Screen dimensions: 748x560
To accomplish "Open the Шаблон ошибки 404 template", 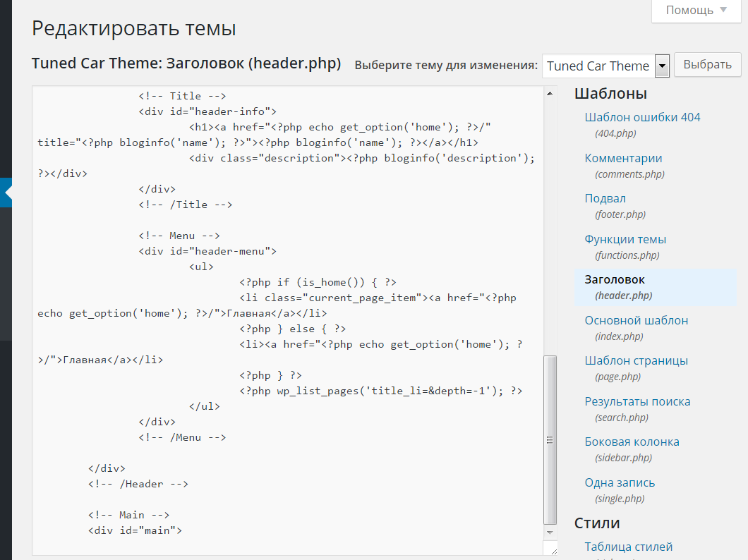I will click(642, 118).
